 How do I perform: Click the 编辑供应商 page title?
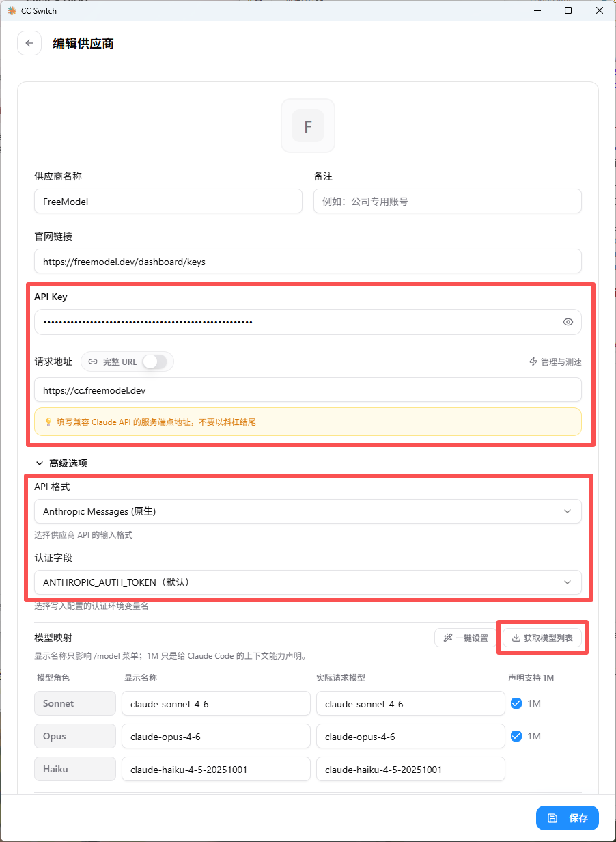click(83, 43)
